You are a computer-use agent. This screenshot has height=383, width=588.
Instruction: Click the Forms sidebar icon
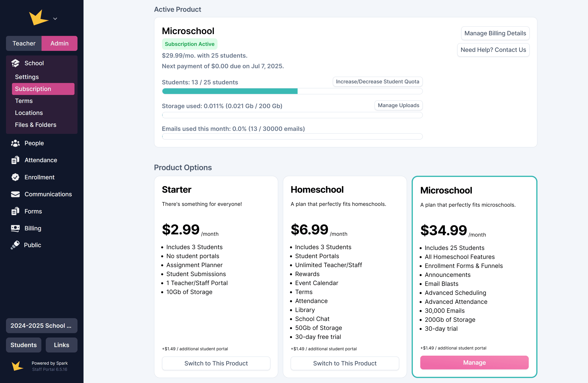[x=15, y=211]
